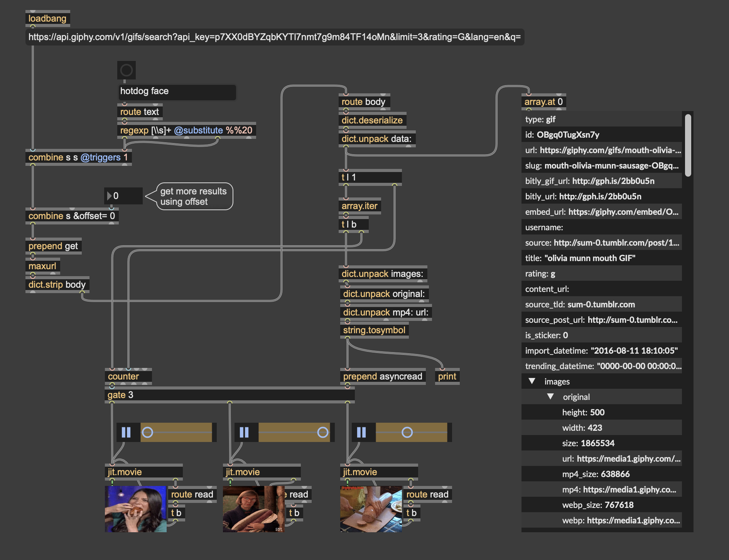The image size is (729, 560).
Task: Collapse the original dictionary node
Action: click(550, 396)
